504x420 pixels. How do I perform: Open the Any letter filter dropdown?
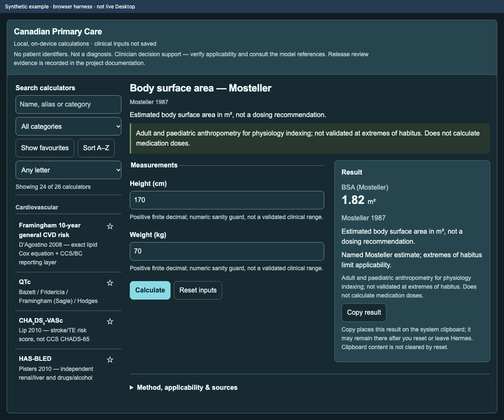(68, 170)
